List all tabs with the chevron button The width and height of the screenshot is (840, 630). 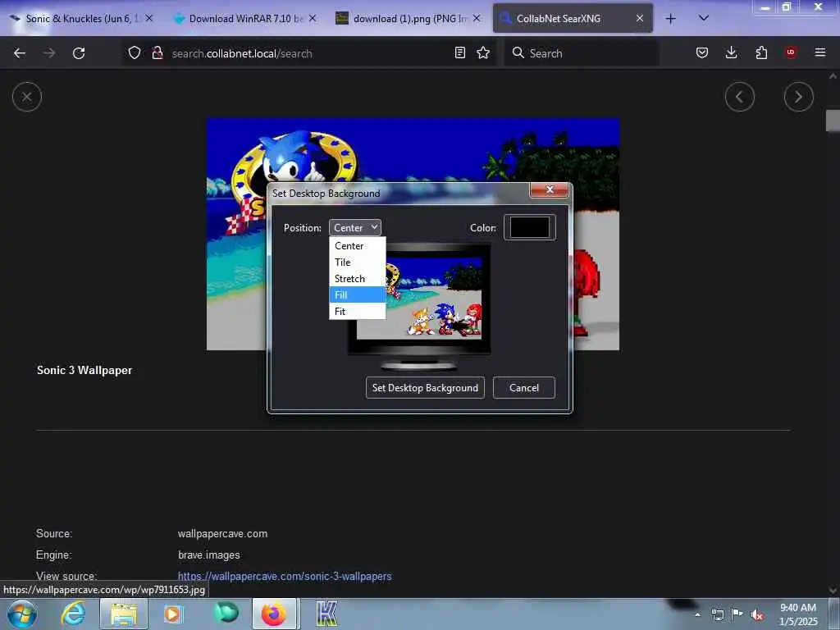(704, 18)
